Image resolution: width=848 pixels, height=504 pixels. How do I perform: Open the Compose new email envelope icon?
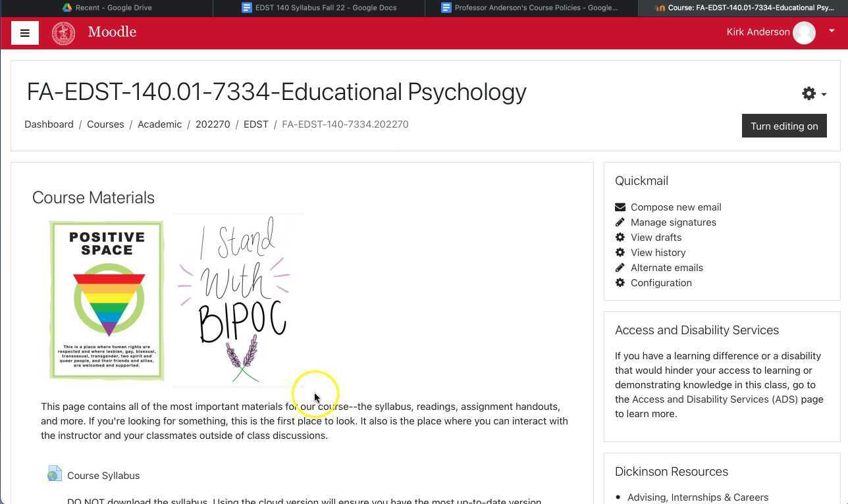point(620,207)
